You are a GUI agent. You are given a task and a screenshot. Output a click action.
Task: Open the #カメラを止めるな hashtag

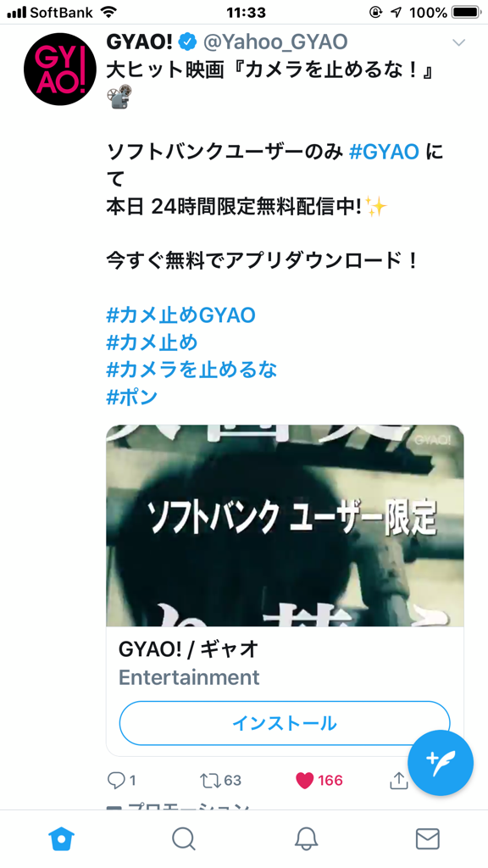(x=191, y=370)
